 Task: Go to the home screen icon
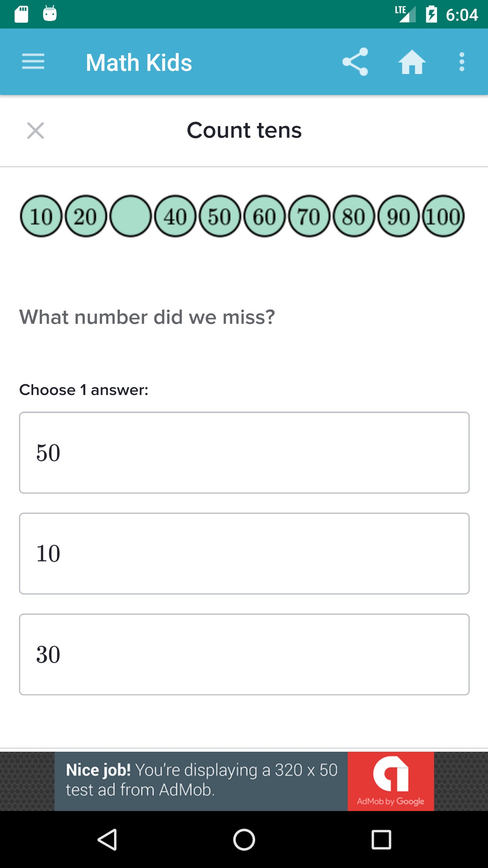[412, 62]
